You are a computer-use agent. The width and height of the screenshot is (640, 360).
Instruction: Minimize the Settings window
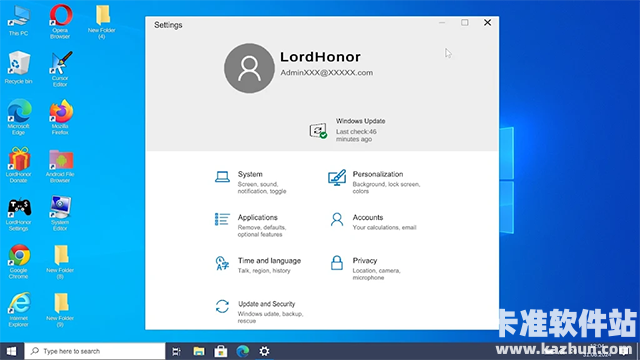[x=442, y=22]
